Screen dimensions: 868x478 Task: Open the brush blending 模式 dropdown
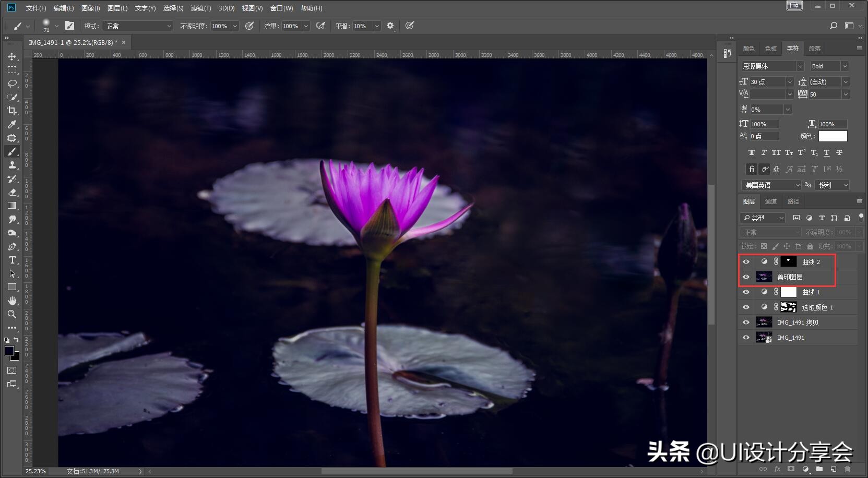click(x=138, y=26)
